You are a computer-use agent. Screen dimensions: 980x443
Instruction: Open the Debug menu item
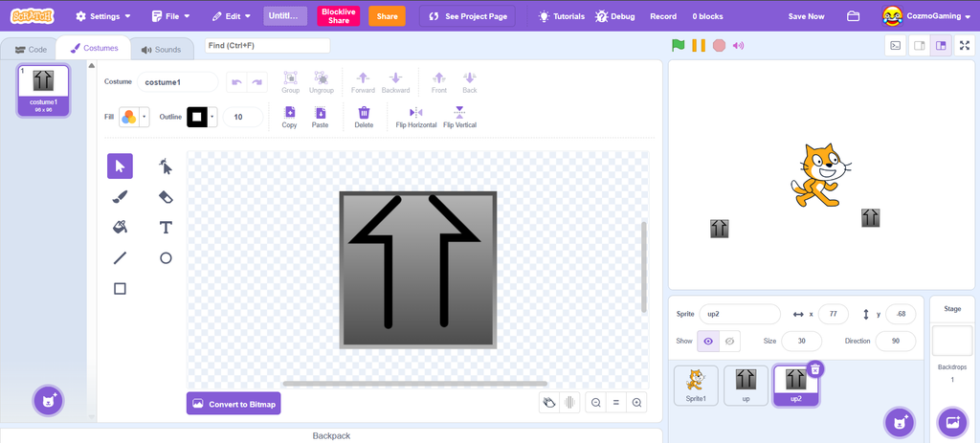click(x=615, y=16)
